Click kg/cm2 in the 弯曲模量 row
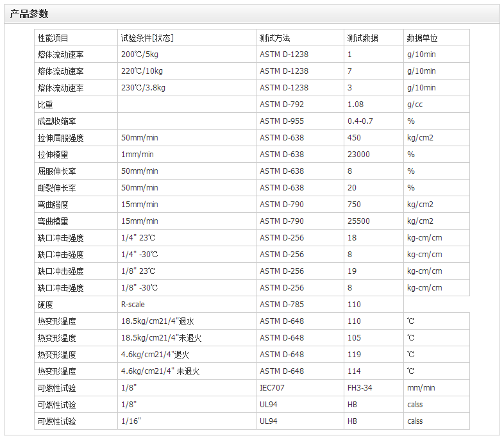The height and width of the screenshot is (438, 504). [437, 221]
